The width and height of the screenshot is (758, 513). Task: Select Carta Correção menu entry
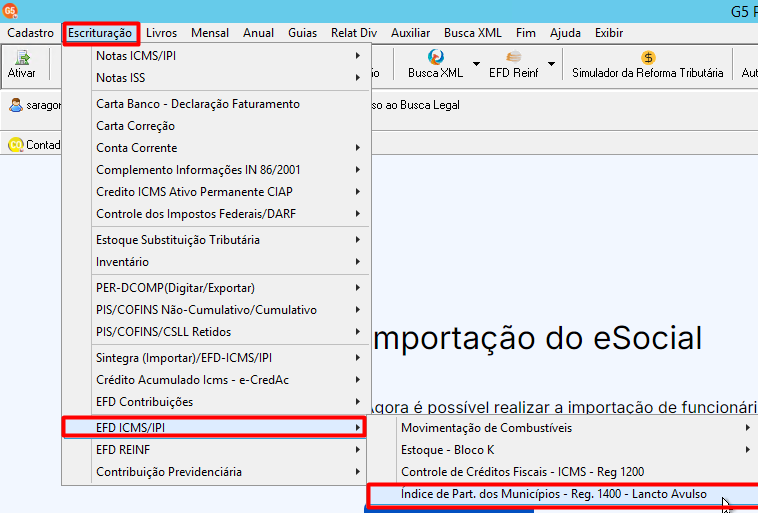click(216, 126)
